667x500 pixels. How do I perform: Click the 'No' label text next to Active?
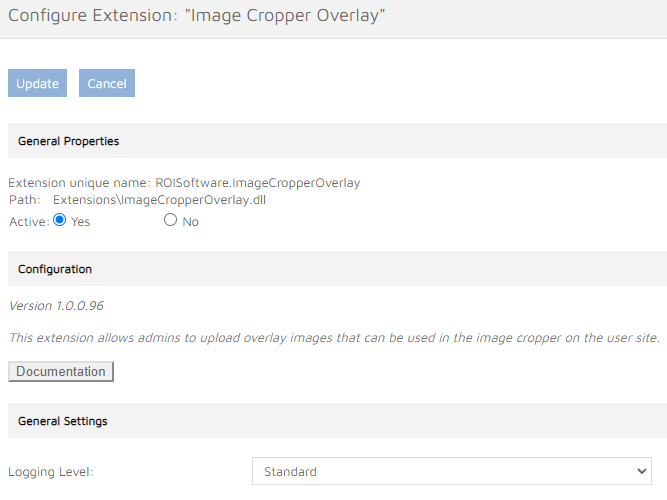pos(190,222)
